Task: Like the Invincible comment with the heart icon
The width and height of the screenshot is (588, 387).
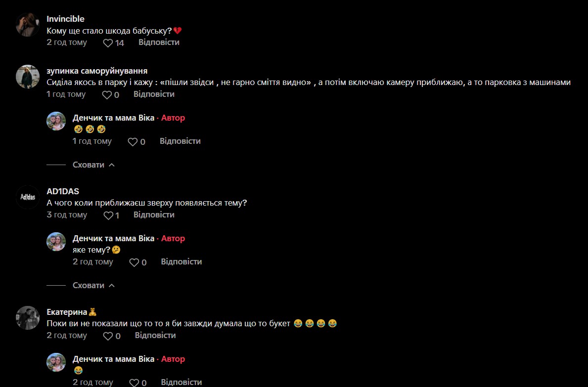Action: (108, 43)
